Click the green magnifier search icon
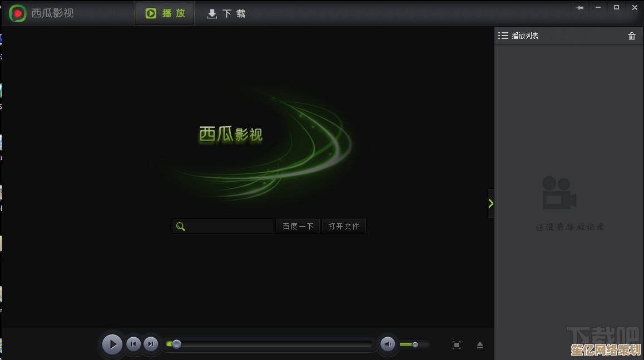The height and width of the screenshot is (360, 644). point(180,226)
